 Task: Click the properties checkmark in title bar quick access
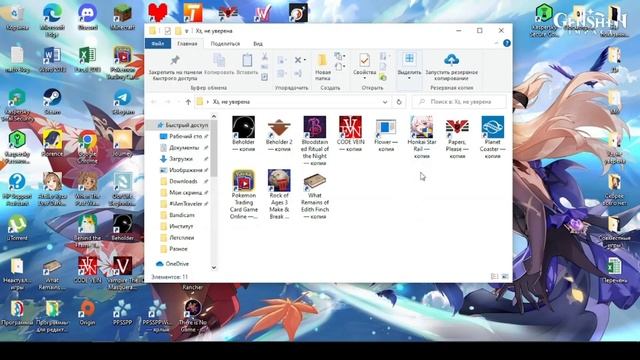pos(167,31)
